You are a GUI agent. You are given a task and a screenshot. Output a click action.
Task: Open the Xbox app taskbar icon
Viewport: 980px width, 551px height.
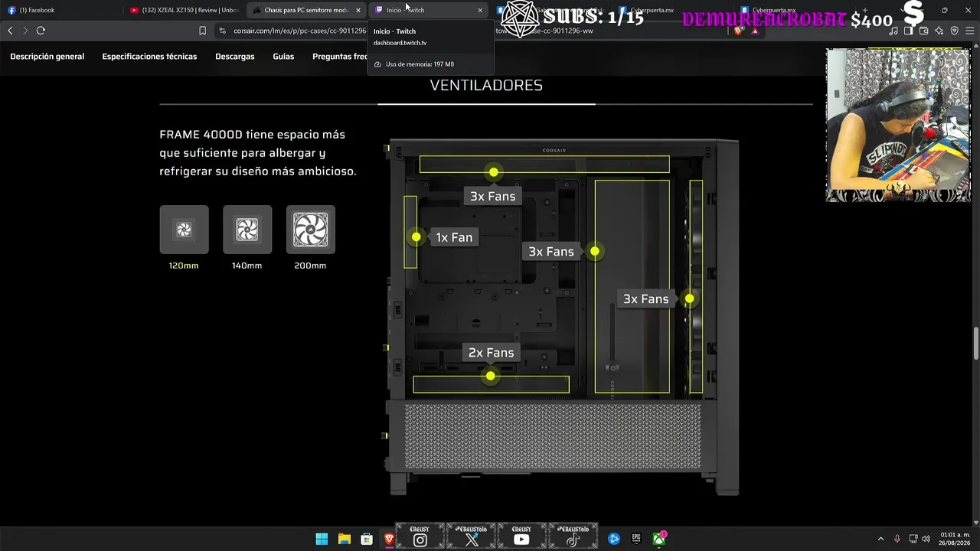658,539
